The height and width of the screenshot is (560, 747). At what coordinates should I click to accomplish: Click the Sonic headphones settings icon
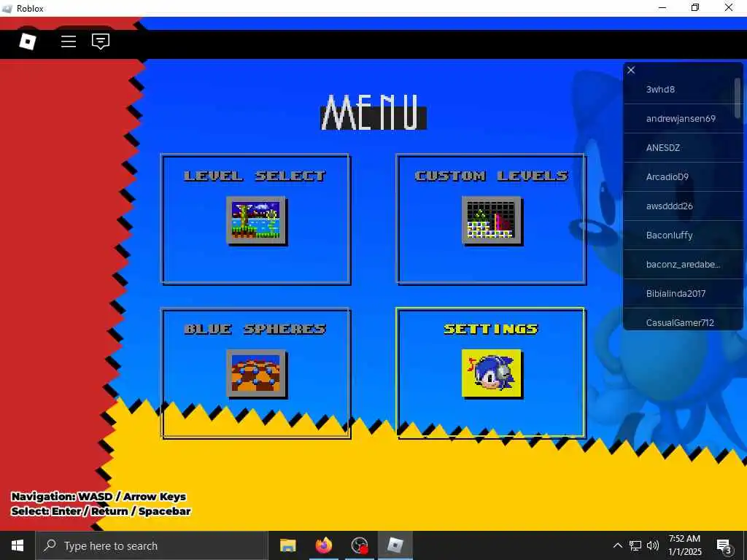[492, 374]
